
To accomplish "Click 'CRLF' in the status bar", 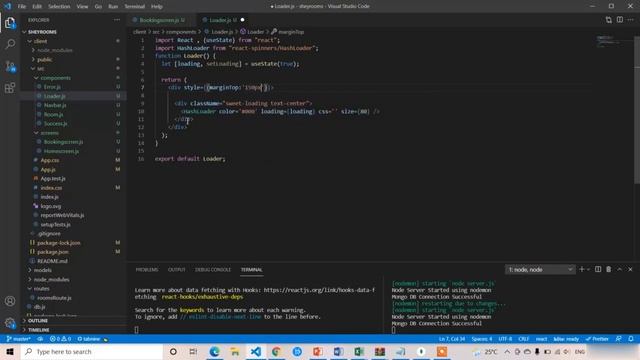I will coord(524,339).
